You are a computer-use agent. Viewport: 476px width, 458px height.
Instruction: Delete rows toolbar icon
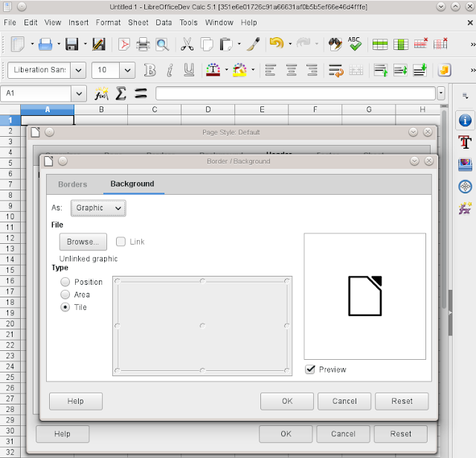[x=421, y=43]
